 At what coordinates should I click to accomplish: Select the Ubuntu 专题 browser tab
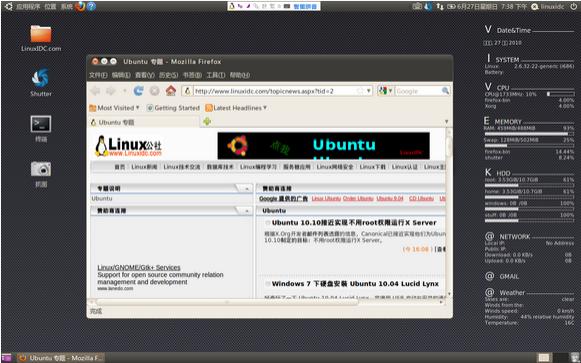[x=145, y=122]
